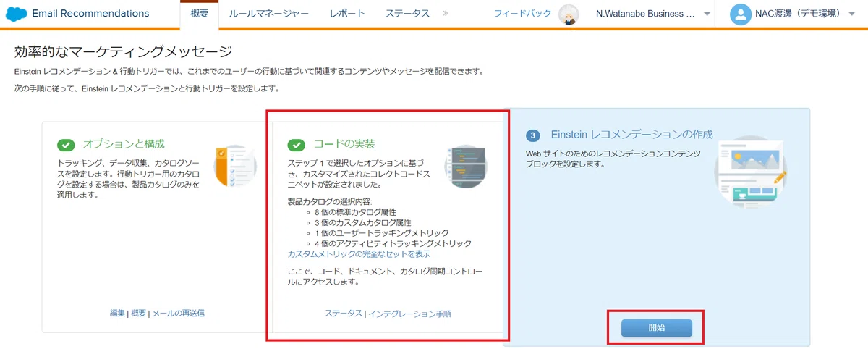The width and height of the screenshot is (868, 357).
Task: Click the コードの実装 card heading
Action: [344, 144]
